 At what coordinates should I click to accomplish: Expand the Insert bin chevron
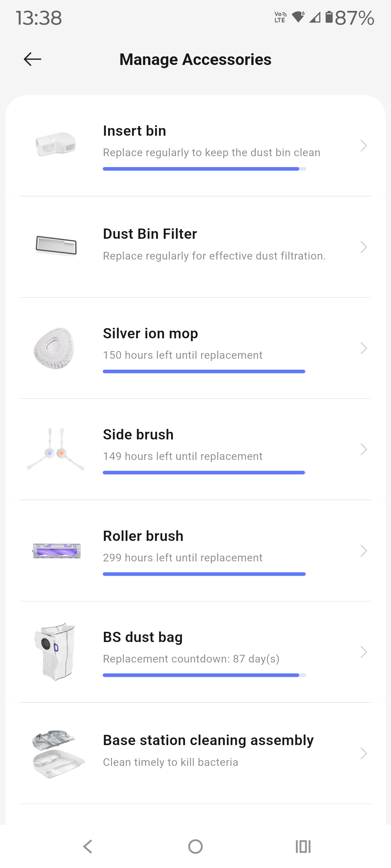363,146
